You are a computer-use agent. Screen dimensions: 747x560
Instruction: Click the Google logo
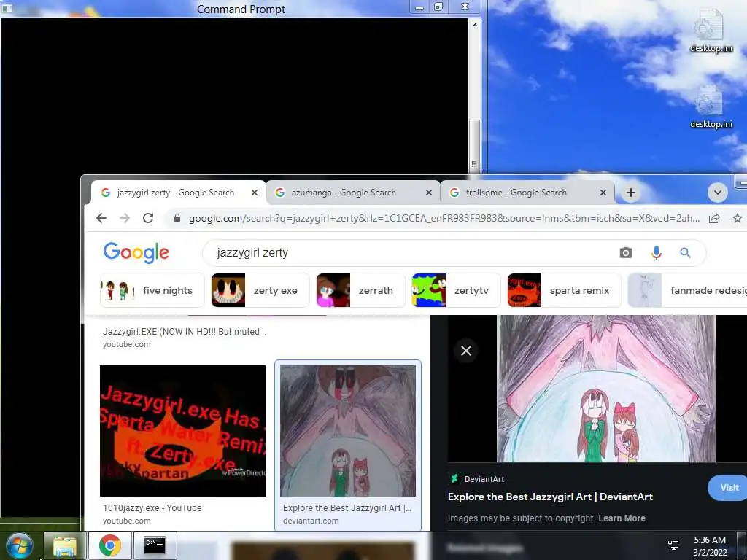click(136, 252)
